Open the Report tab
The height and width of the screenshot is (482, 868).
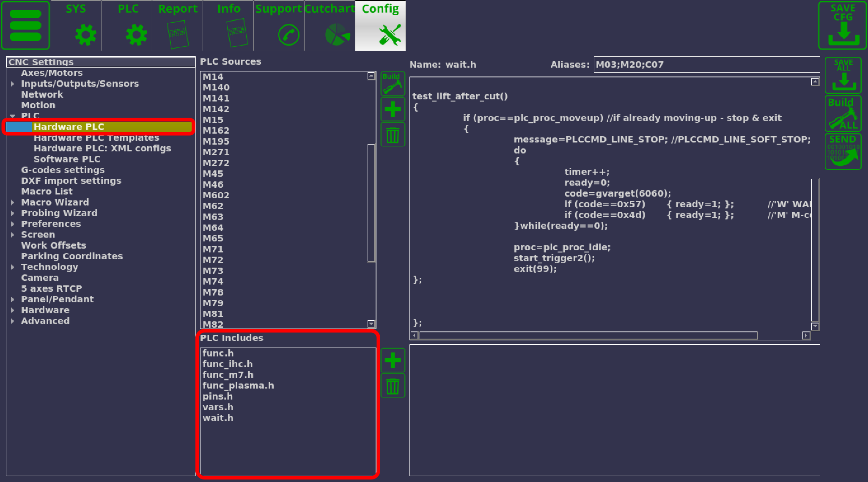178,25
